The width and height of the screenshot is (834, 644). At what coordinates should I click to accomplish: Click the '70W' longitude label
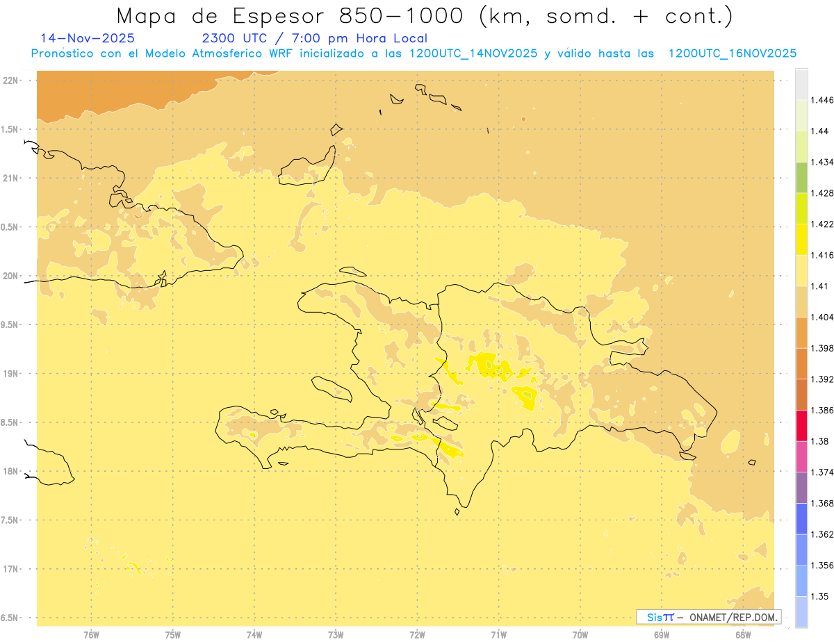tap(580, 635)
